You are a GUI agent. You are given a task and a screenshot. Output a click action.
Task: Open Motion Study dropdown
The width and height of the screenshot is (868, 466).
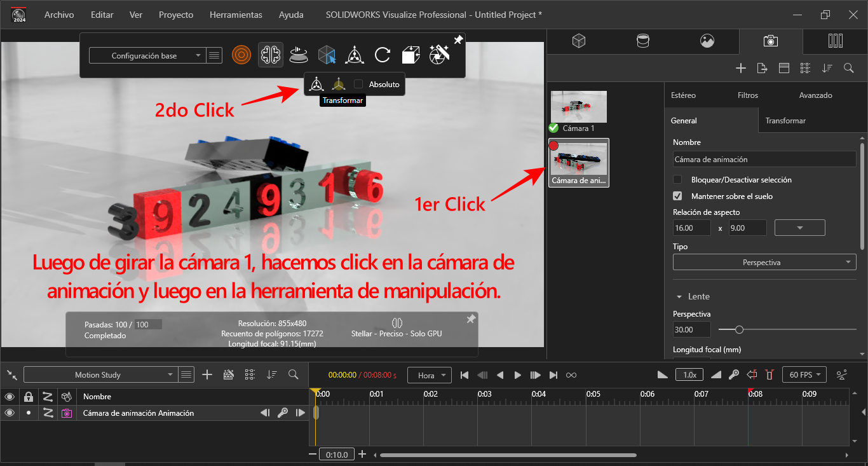pos(100,375)
